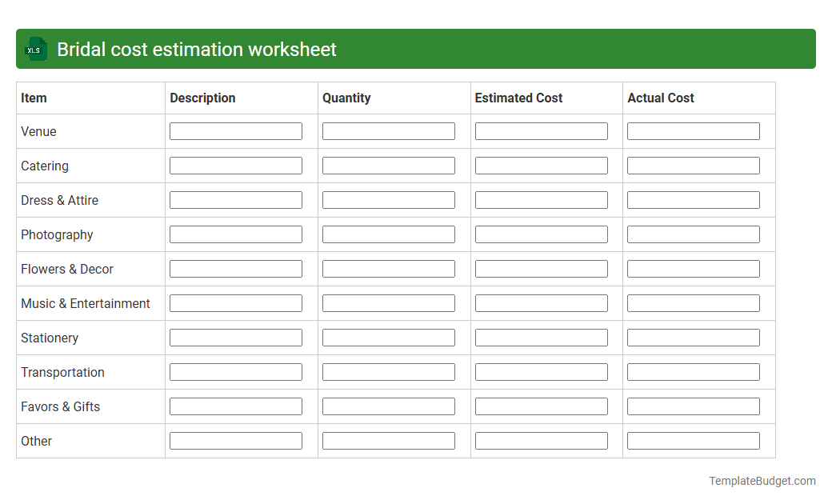This screenshot has height=504, width=832.
Task: Select the Favors & Gifts description field
Action: [235, 406]
